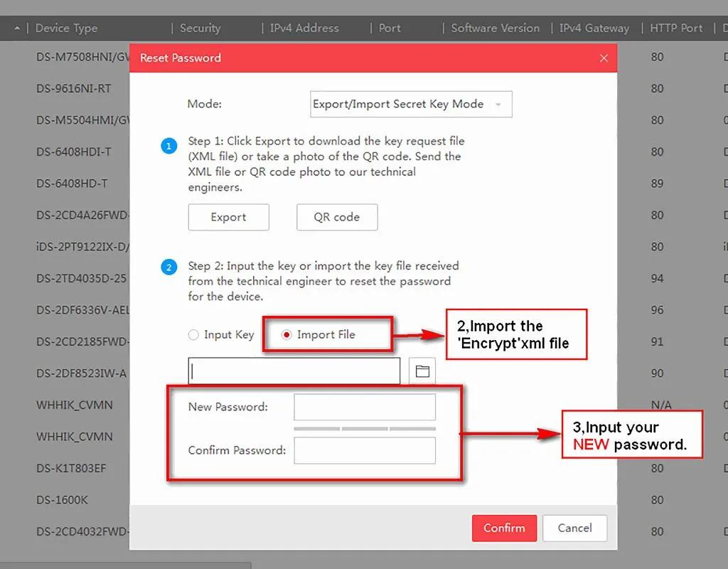The height and width of the screenshot is (569, 728).
Task: Click the Confirm Password field
Action: [365, 450]
